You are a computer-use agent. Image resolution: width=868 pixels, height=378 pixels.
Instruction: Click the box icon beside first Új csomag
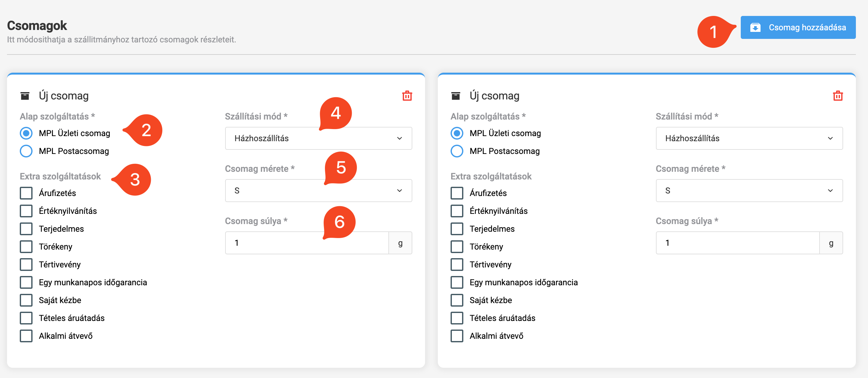[25, 96]
